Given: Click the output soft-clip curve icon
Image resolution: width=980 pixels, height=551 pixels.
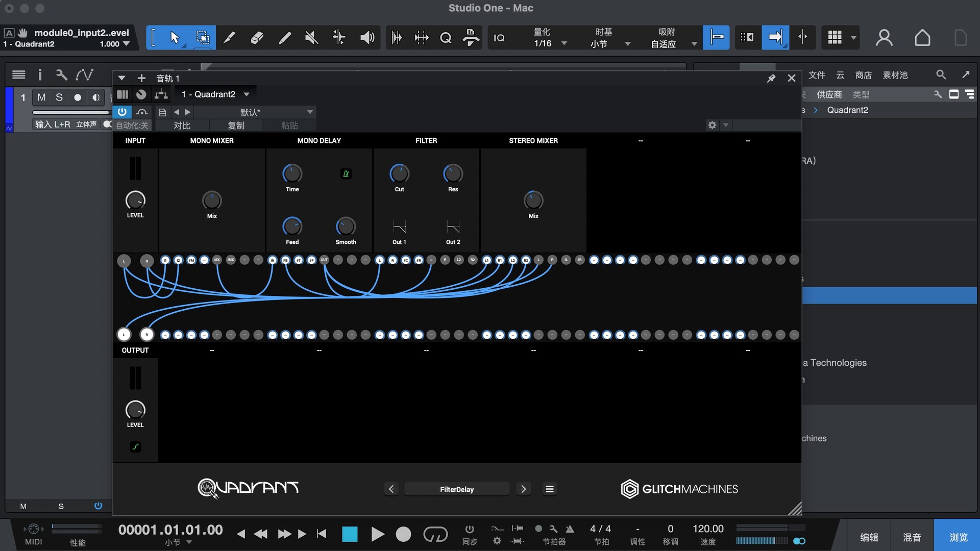Looking at the screenshot, I should pos(135,447).
